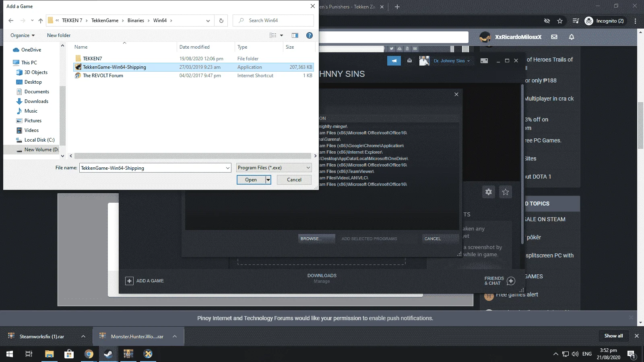
Task: Click BROWSE in Steam add game window
Action: (x=316, y=239)
